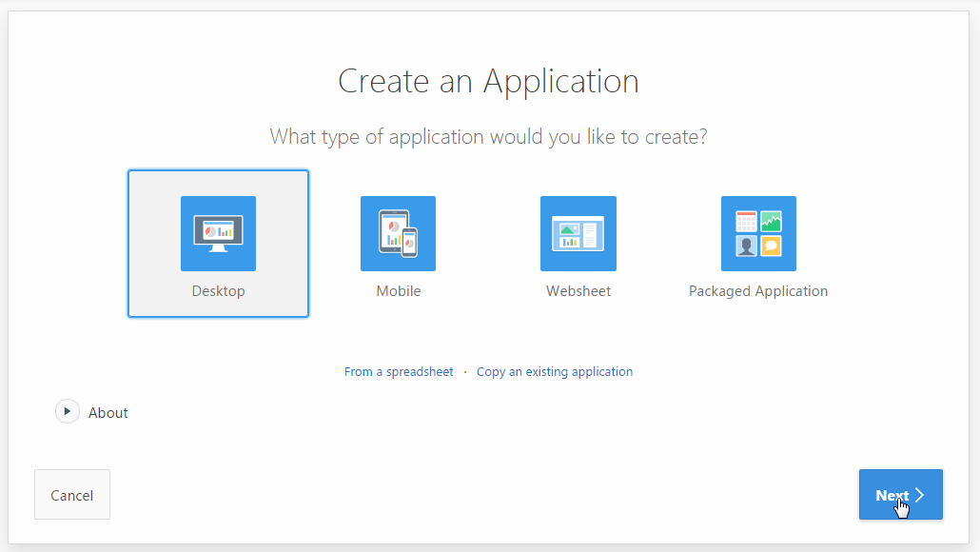Click the spreadsheet-style graphic under Websheet
The image size is (980, 552).
[x=578, y=233]
